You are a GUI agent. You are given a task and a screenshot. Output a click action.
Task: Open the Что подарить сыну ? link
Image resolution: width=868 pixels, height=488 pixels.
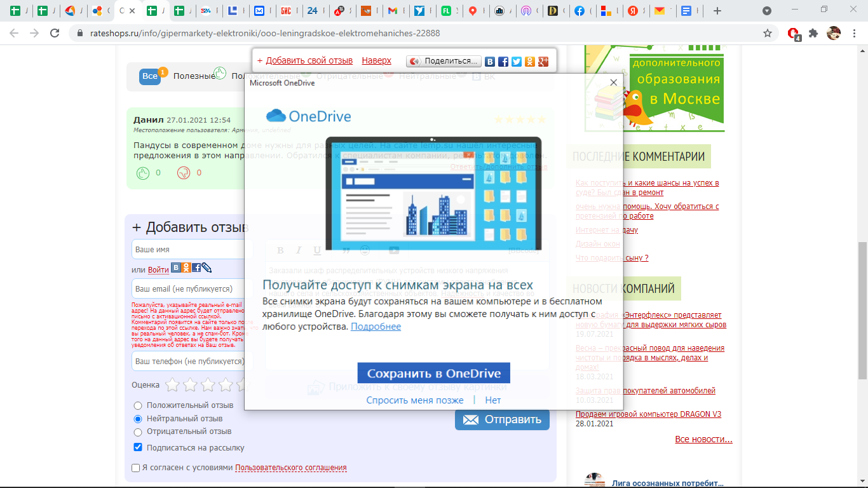[612, 258]
